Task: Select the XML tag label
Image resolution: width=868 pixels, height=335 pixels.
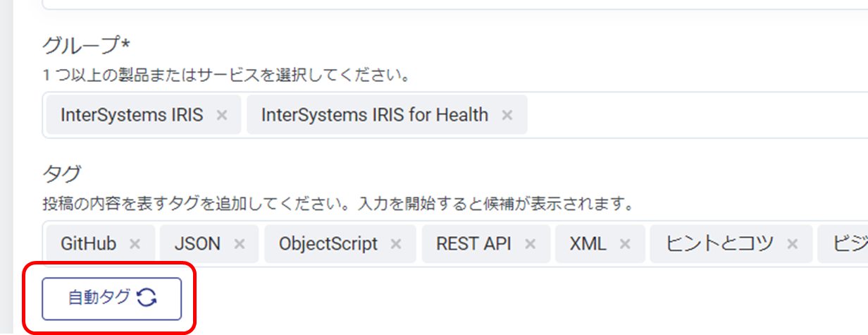Action: coord(588,244)
